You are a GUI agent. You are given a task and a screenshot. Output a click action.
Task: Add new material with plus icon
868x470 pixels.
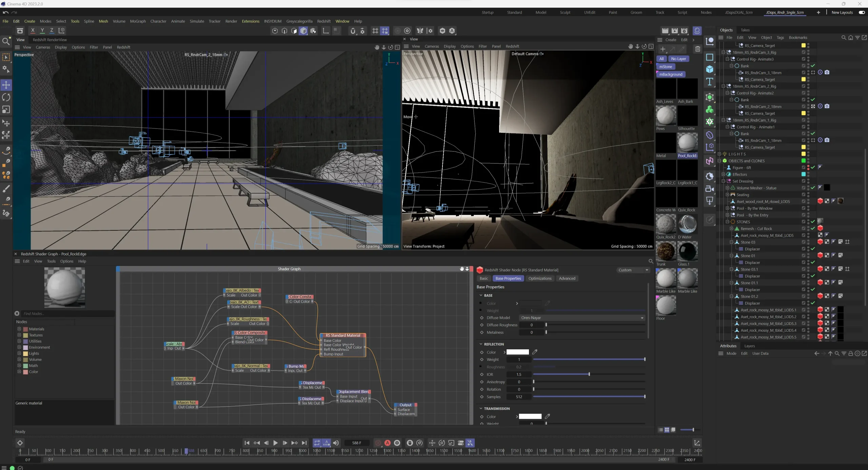663,49
